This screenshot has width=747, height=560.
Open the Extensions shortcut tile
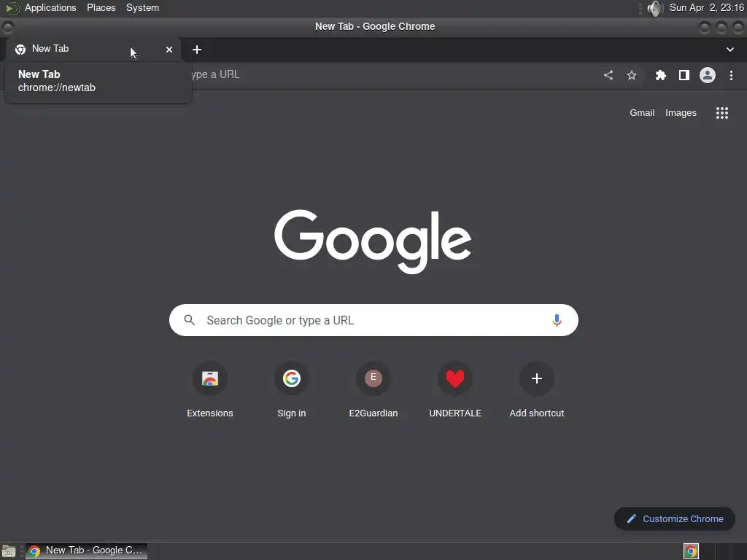point(210,391)
